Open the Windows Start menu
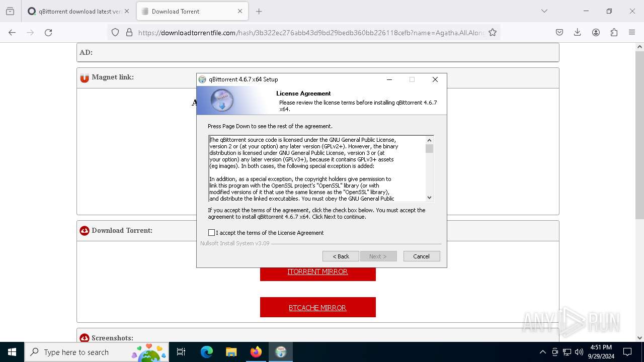The height and width of the screenshot is (362, 644). pyautogui.click(x=12, y=352)
